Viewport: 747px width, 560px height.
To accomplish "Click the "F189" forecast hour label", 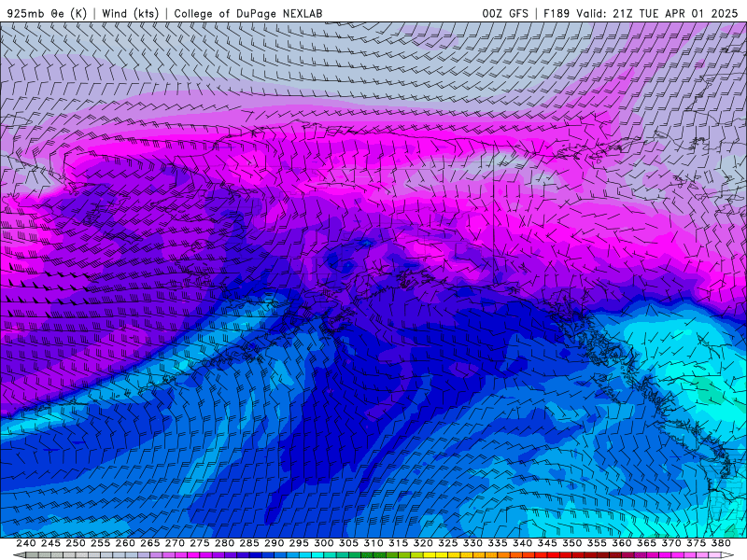I will point(556,13).
